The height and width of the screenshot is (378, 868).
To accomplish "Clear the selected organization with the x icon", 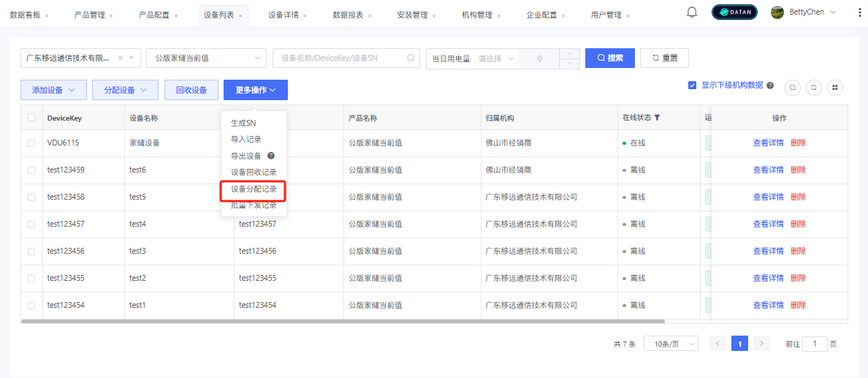I will point(120,58).
